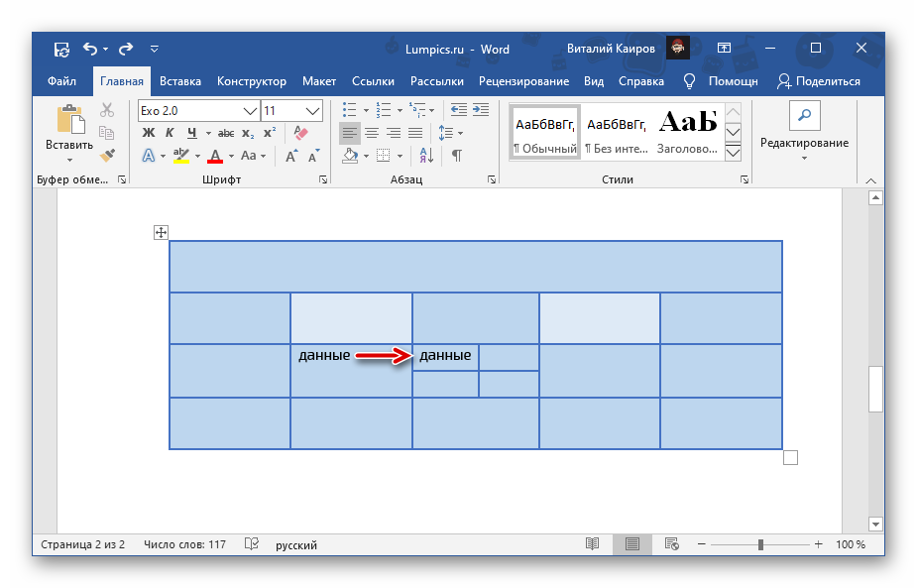Viewport: 917px width, 588px height.
Task: Apply the Обычный style
Action: tap(544, 132)
